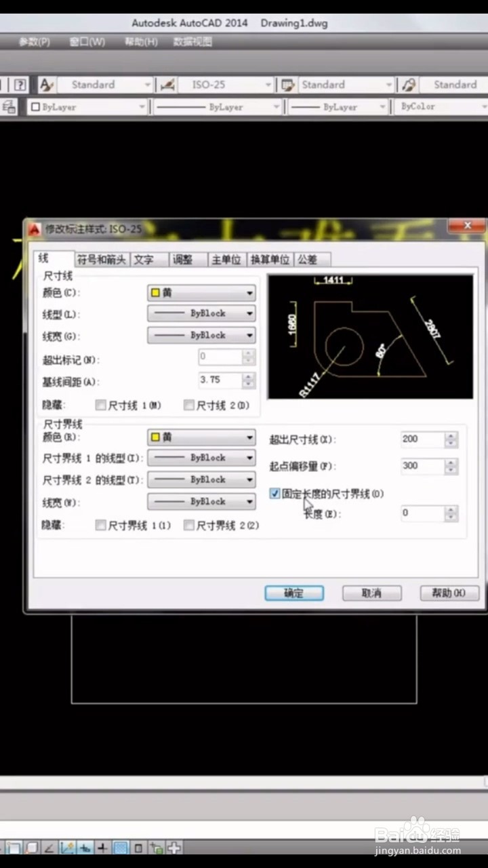Click the dimension style preview image
The width and height of the screenshot is (488, 868).
point(371,336)
